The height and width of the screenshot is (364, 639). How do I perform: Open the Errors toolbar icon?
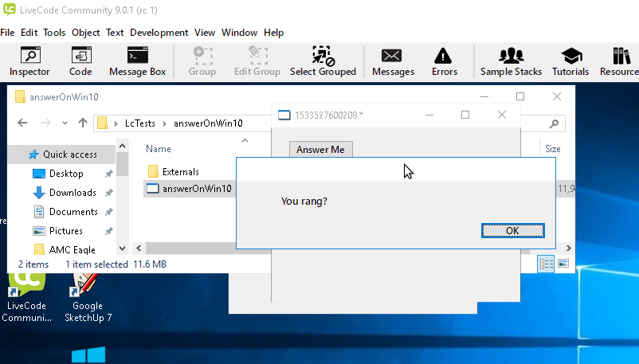coord(444,61)
